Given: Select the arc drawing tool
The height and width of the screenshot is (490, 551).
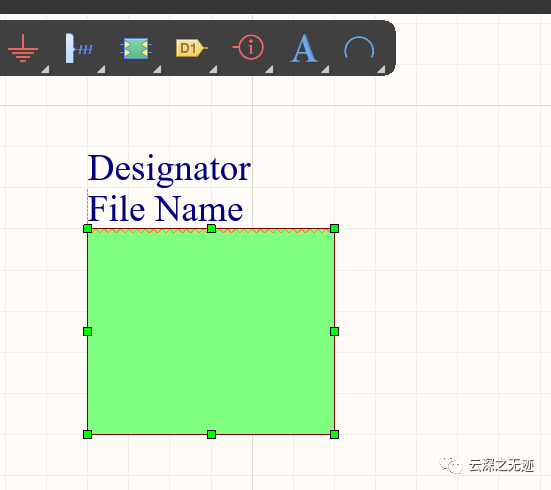Looking at the screenshot, I should (x=359, y=47).
